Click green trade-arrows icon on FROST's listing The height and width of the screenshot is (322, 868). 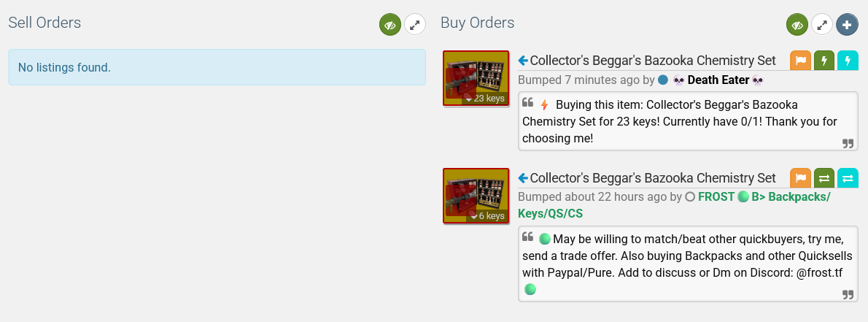point(824,178)
